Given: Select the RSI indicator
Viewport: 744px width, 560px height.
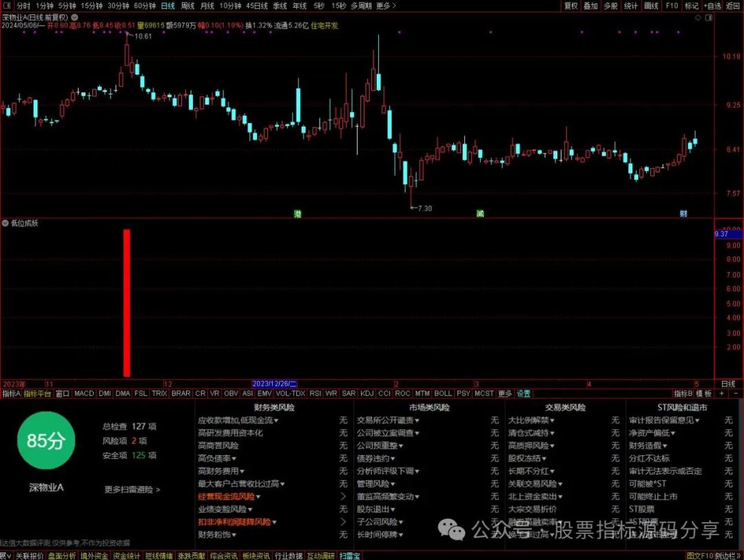Looking at the screenshot, I should [x=315, y=393].
